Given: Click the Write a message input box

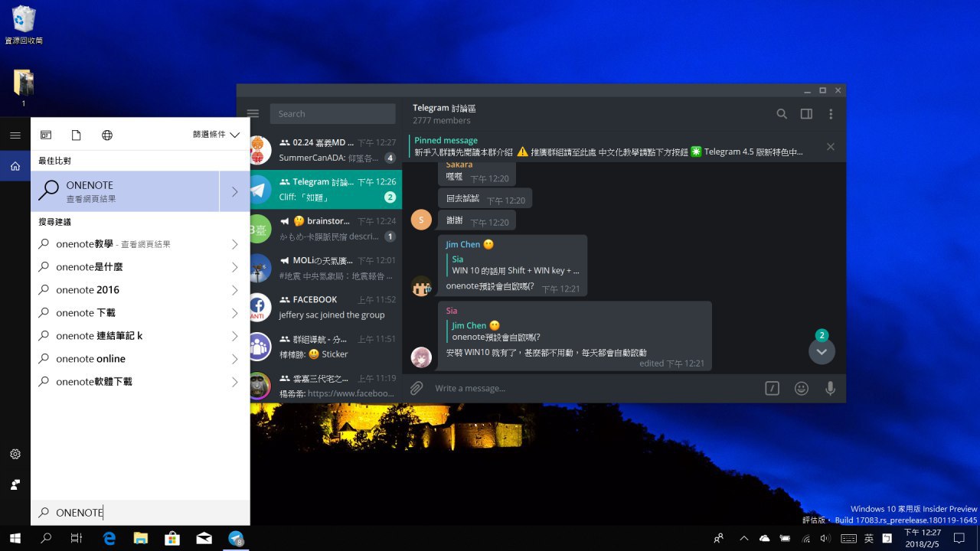Looking at the screenshot, I should (593, 388).
